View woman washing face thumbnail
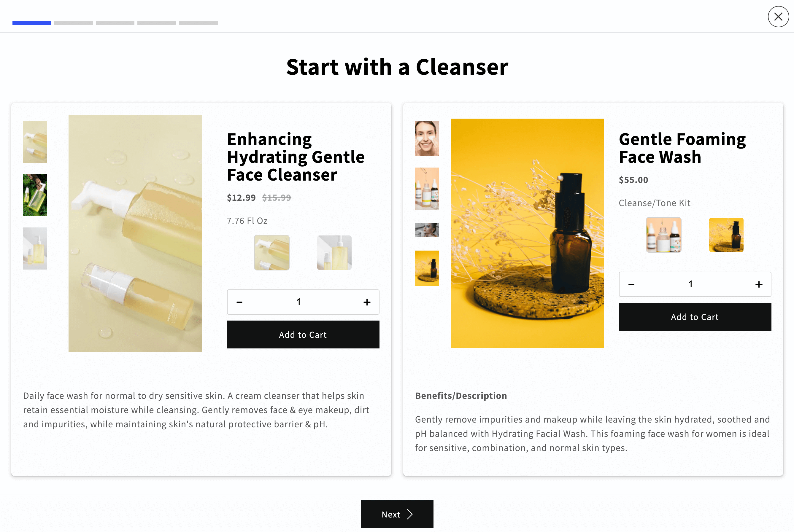The width and height of the screenshot is (794, 532). 427,138
